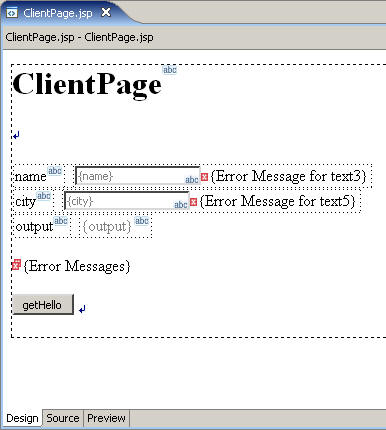Click the {city} input field
The height and width of the screenshot is (430, 386).
127,201
